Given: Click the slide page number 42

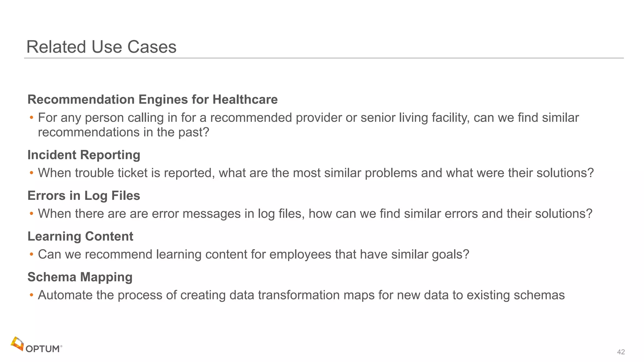Looking at the screenshot, I should 621,352.
